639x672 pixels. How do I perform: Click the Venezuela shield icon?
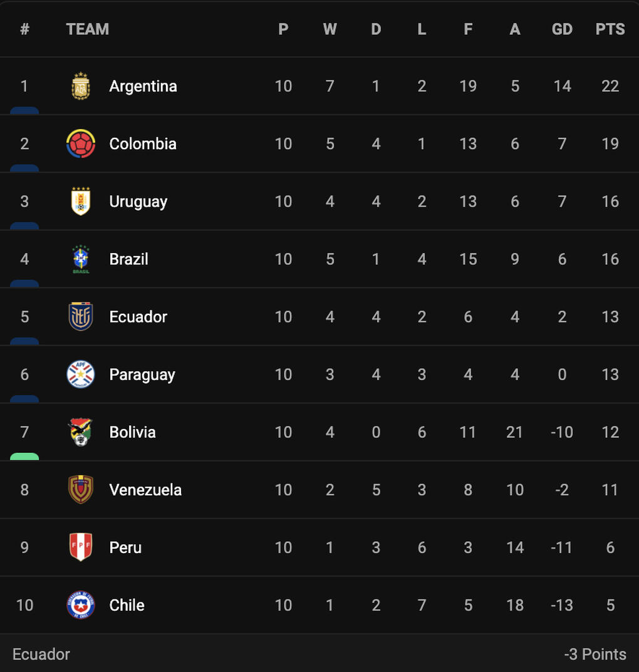81,489
